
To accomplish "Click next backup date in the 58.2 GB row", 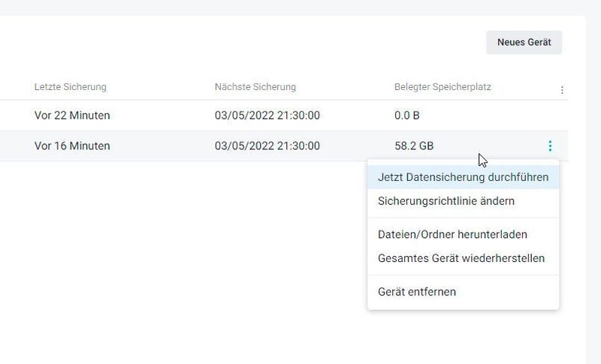I will tap(267, 146).
